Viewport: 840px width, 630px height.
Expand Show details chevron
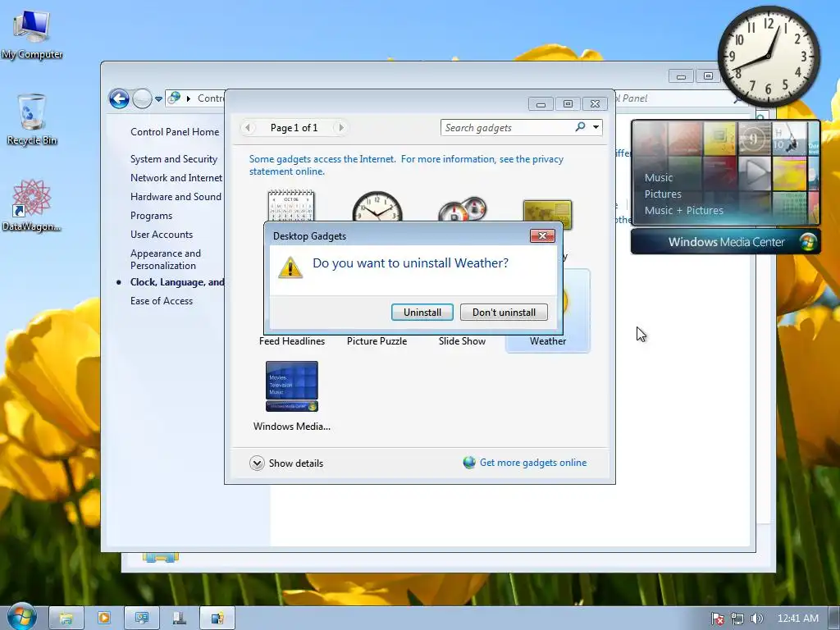click(x=257, y=463)
